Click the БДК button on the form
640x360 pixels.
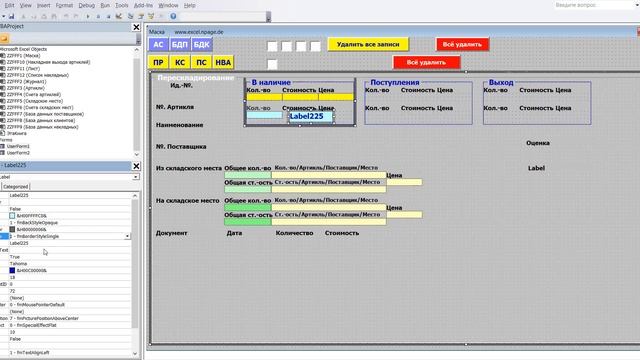pos(201,44)
